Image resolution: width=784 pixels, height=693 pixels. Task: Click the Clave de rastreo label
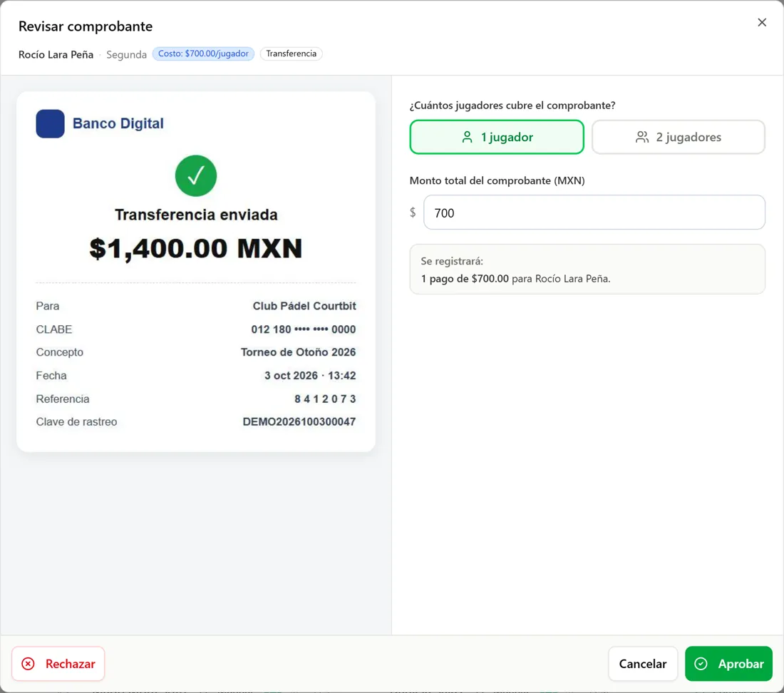point(76,421)
